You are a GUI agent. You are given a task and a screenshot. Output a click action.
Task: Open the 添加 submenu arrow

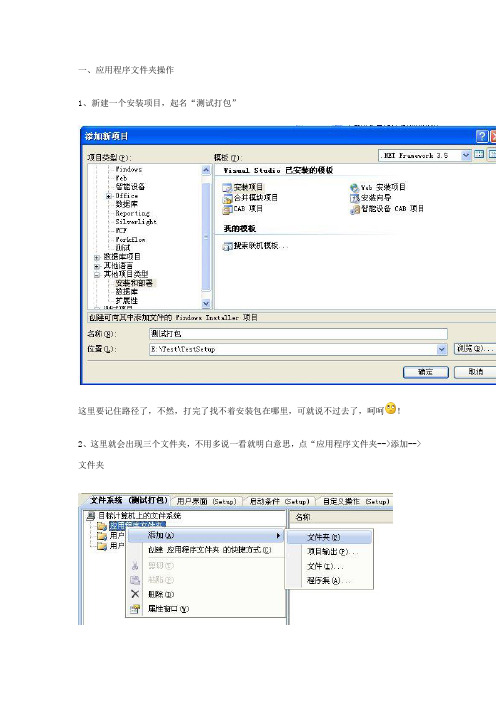pos(278,535)
